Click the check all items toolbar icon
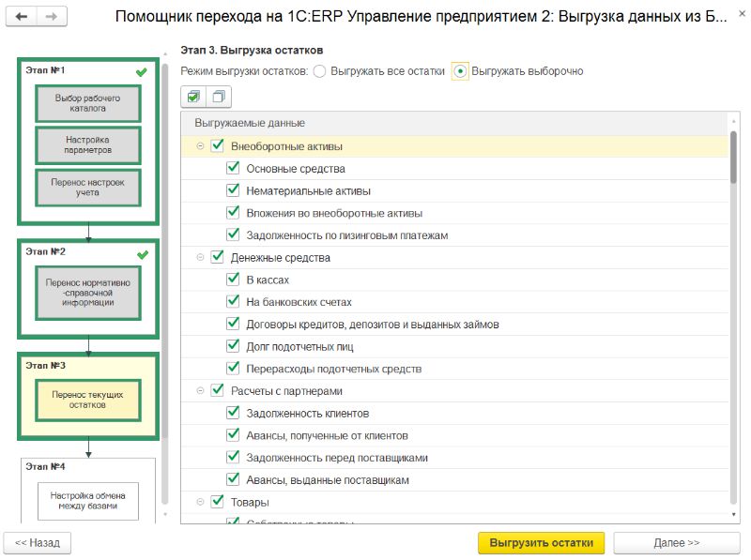The height and width of the screenshot is (560, 751). (193, 97)
